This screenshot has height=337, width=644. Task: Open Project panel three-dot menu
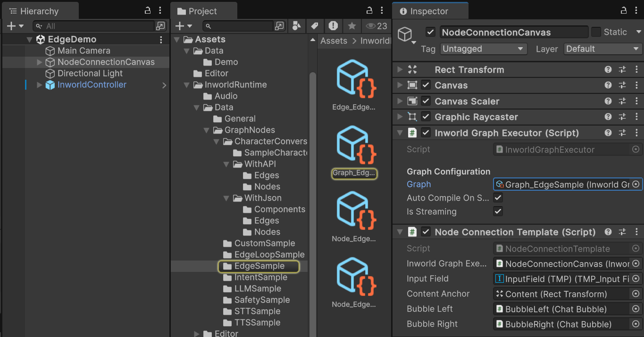pos(382,10)
